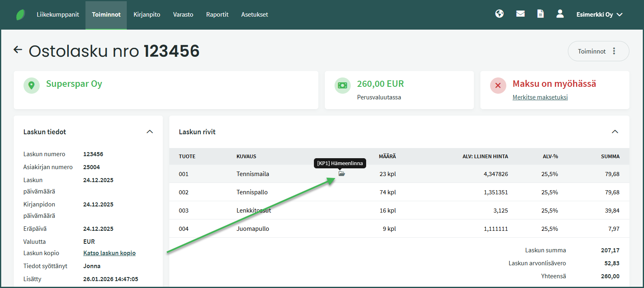This screenshot has height=288, width=644.
Task: Open the Raportit menu
Action: (217, 15)
